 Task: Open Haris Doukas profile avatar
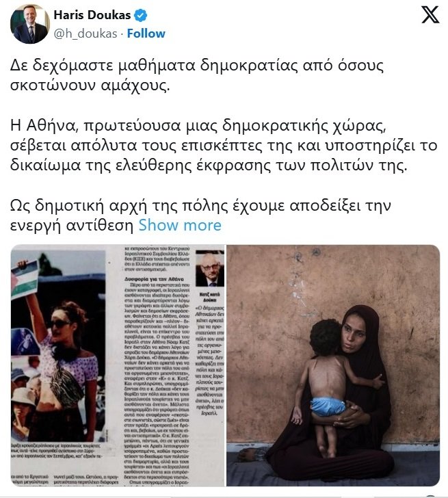30,25
